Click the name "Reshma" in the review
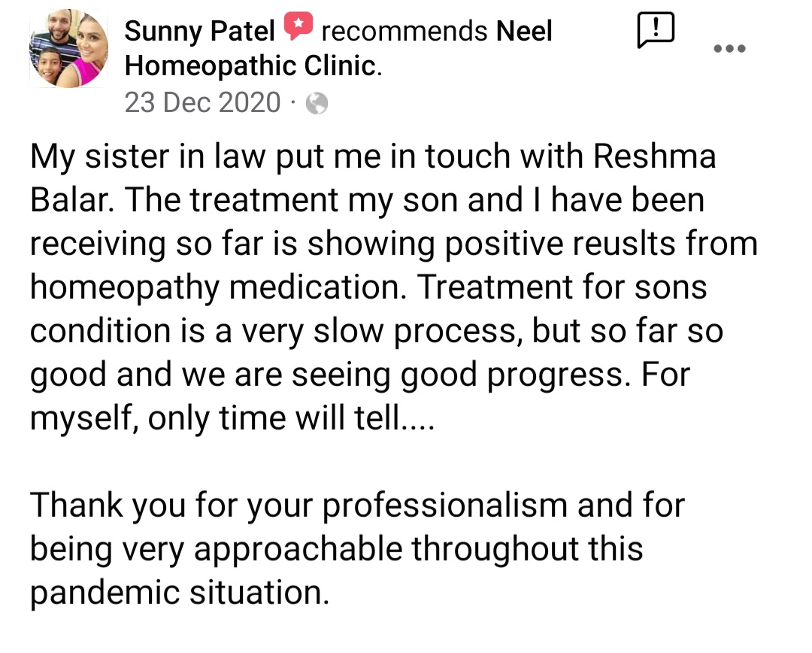Viewport: 812px width, 653px height. [654, 156]
